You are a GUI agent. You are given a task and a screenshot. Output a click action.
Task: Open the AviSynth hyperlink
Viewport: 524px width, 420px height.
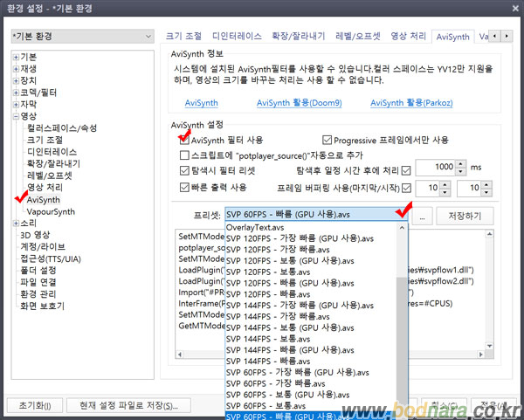click(202, 103)
